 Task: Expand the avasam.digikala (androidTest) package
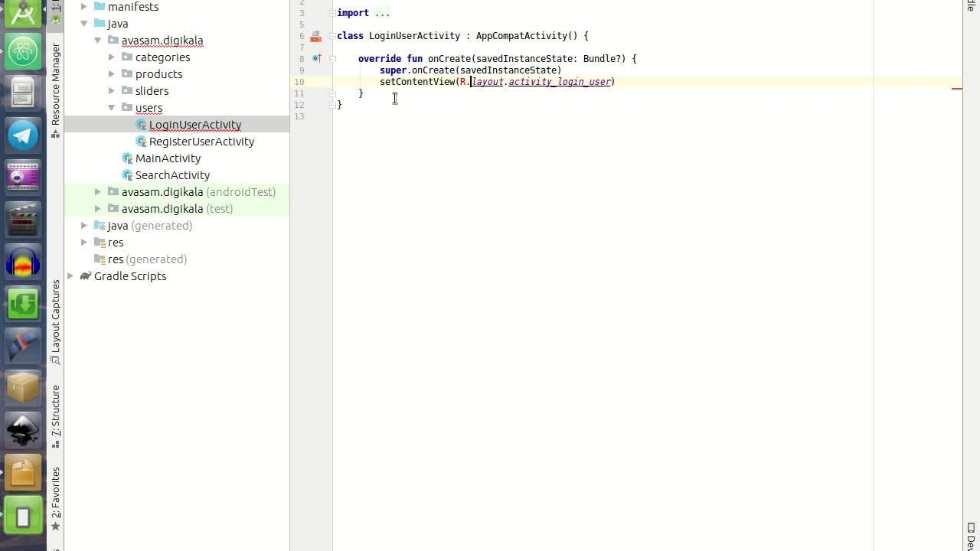click(x=98, y=192)
